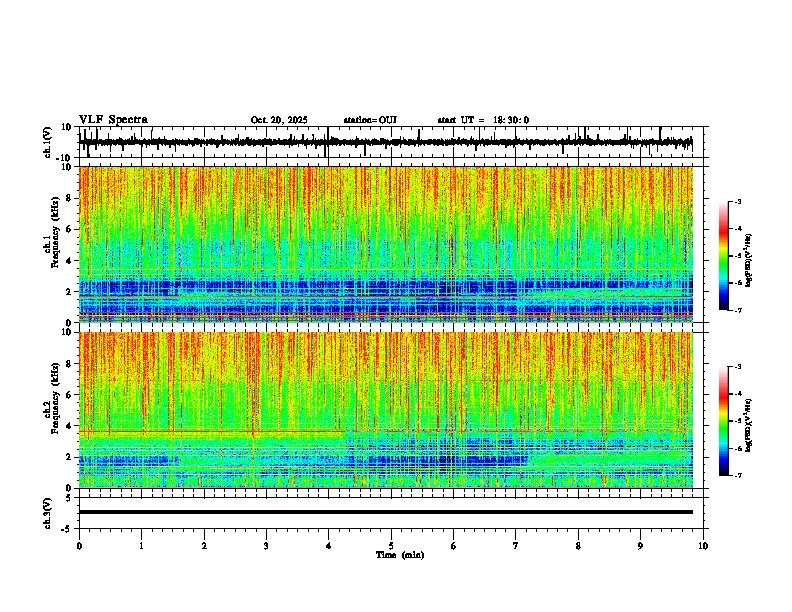Click the time axis tick label "4"
792x612 pixels.
[329, 546]
